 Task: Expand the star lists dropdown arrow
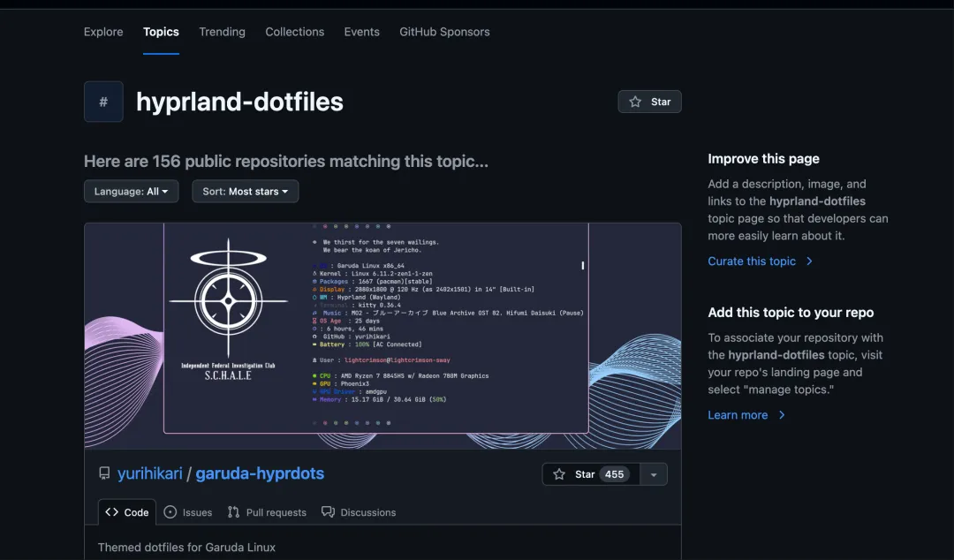pos(654,474)
